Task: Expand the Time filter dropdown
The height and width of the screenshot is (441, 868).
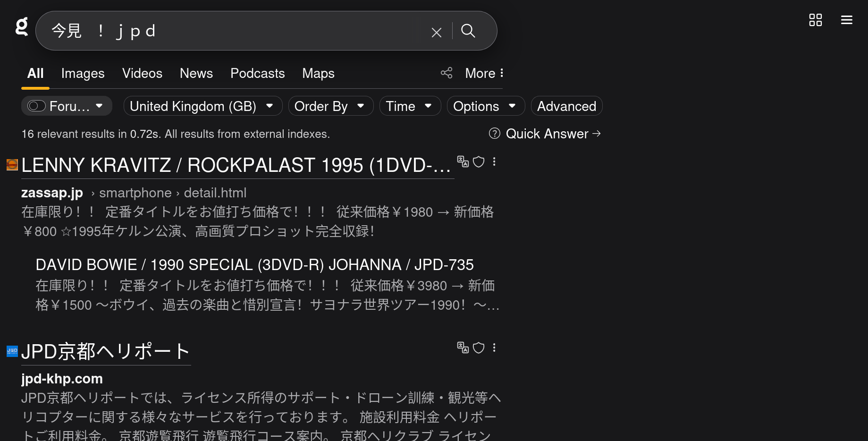Action: 410,106
